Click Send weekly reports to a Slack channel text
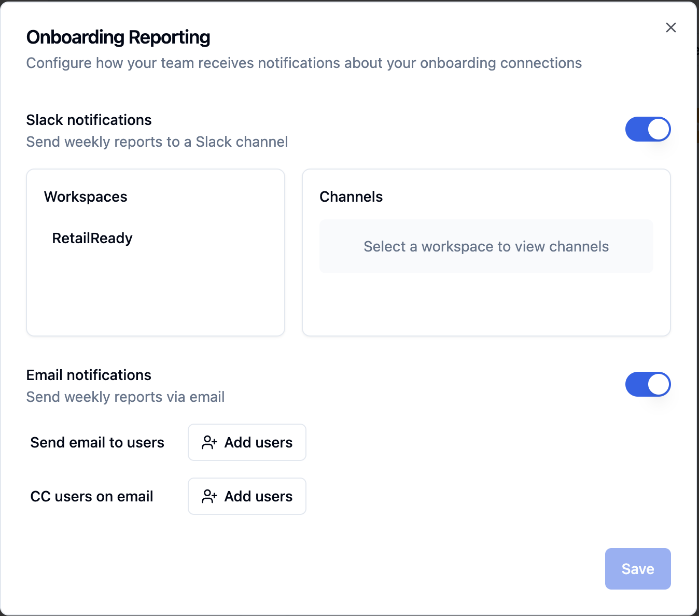 coord(157,142)
